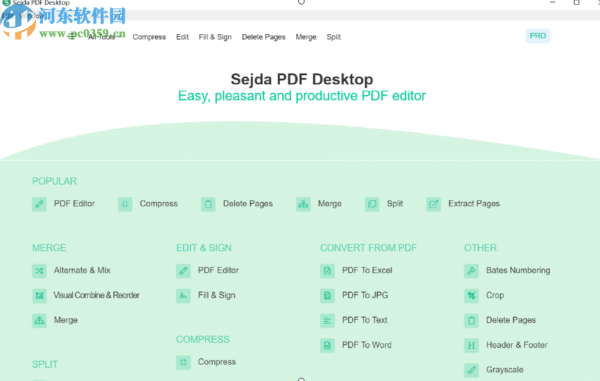
Task: Launch Extract Pages icon in Popular
Action: pos(434,204)
